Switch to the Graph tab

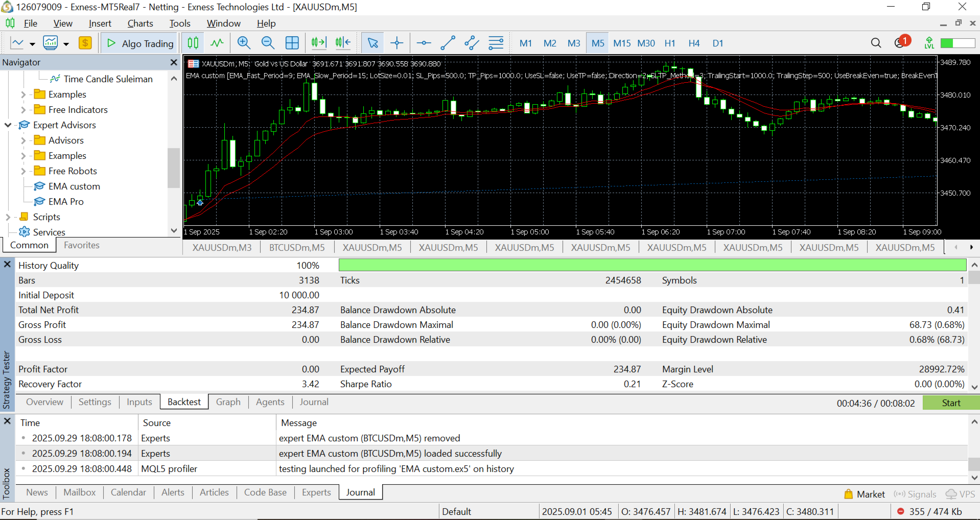point(228,402)
